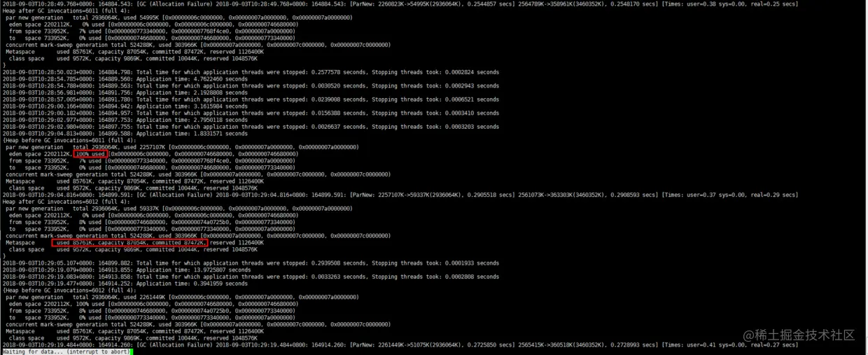Click timestamp "2018-09-03T10:29:00.166+0800"
Screen dimensions: 868x355
[49, 106]
